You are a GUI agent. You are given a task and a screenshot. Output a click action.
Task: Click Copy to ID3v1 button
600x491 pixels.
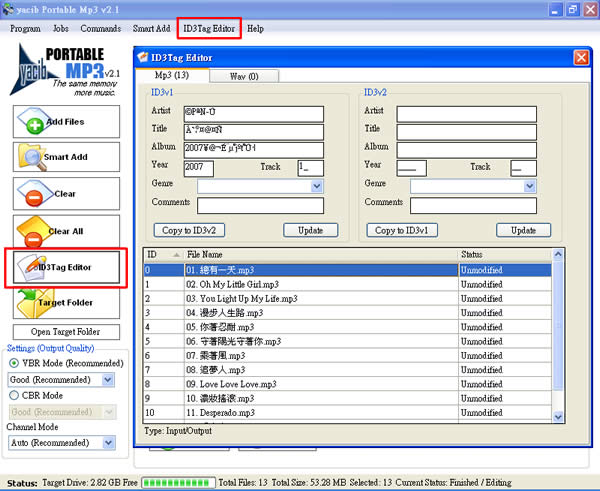402,230
